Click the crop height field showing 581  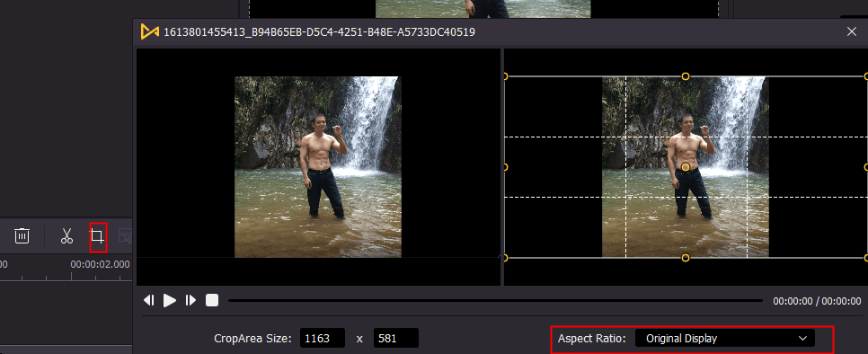(395, 338)
